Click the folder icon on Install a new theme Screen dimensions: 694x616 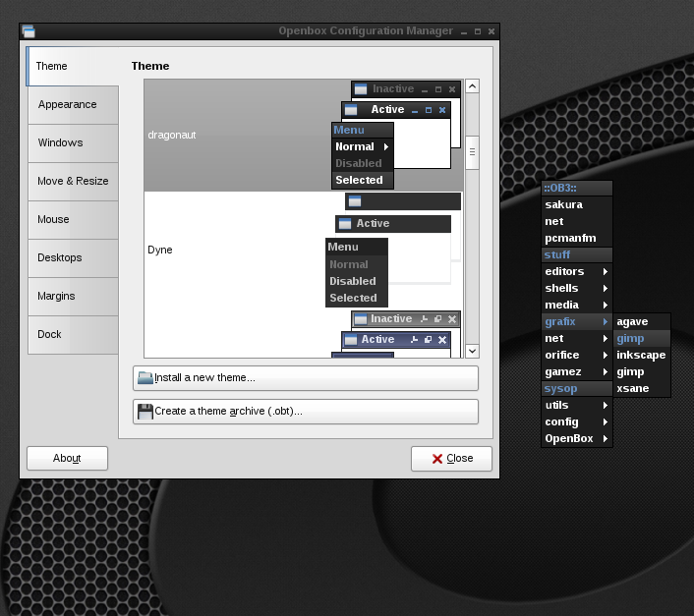(145, 377)
